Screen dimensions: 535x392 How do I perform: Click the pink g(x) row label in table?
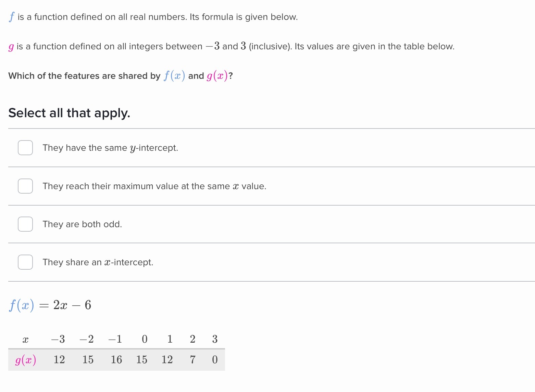(x=26, y=360)
